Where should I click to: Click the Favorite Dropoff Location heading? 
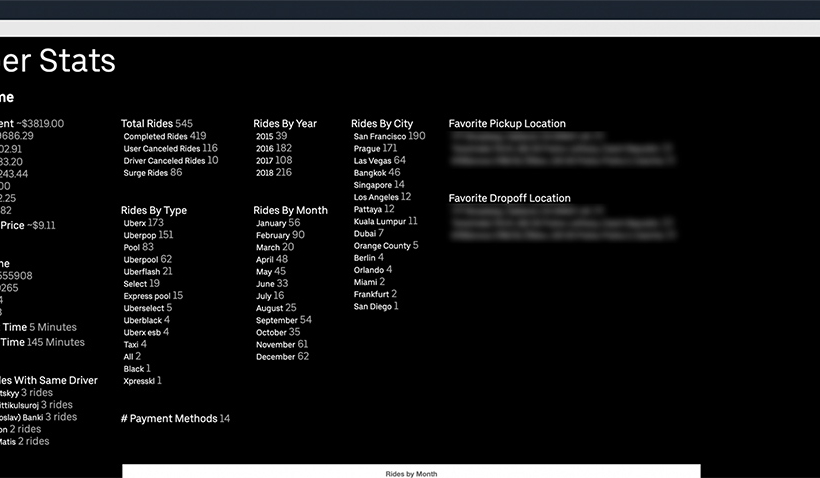[x=509, y=199]
